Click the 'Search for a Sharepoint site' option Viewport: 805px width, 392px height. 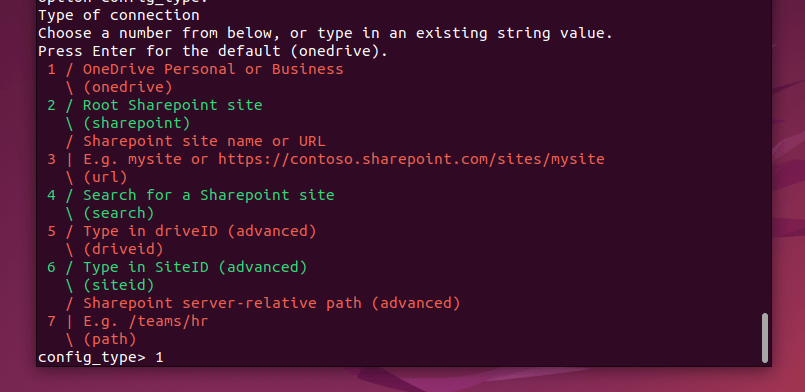click(x=208, y=195)
